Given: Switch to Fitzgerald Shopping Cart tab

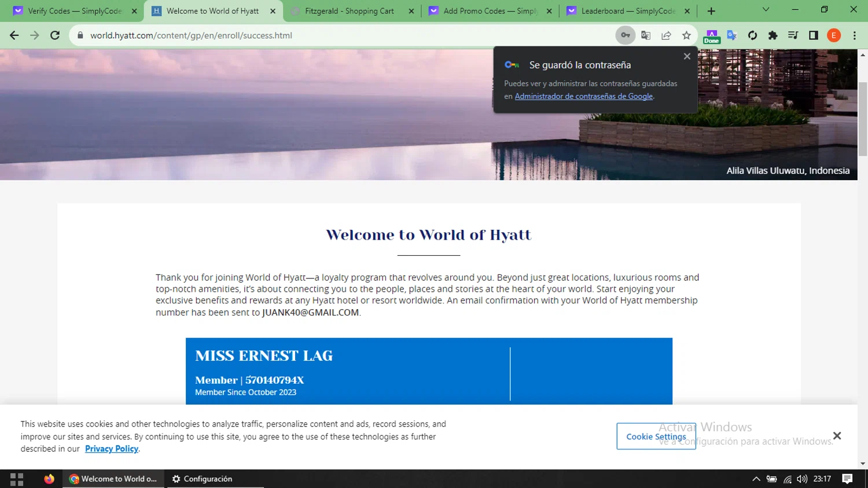Looking at the screenshot, I should 352,11.
